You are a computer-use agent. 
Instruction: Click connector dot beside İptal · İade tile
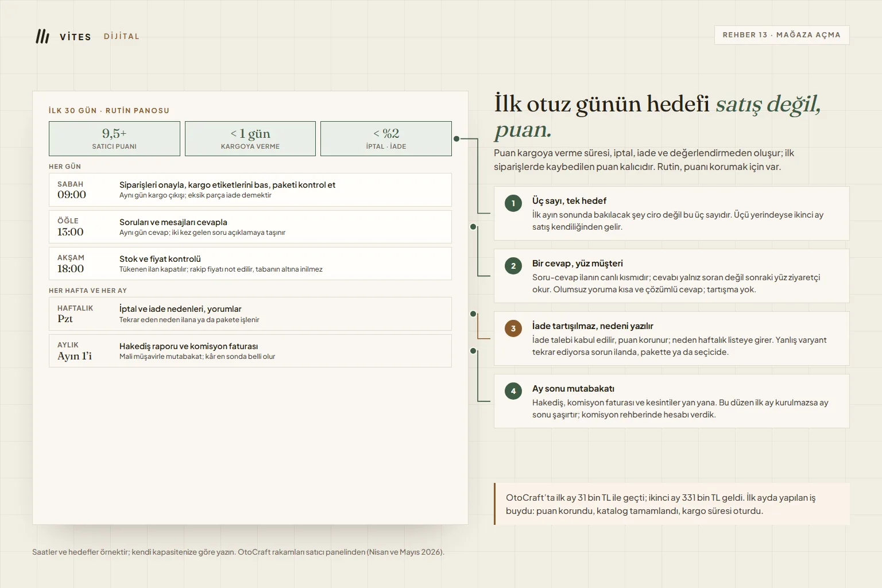coord(457,138)
